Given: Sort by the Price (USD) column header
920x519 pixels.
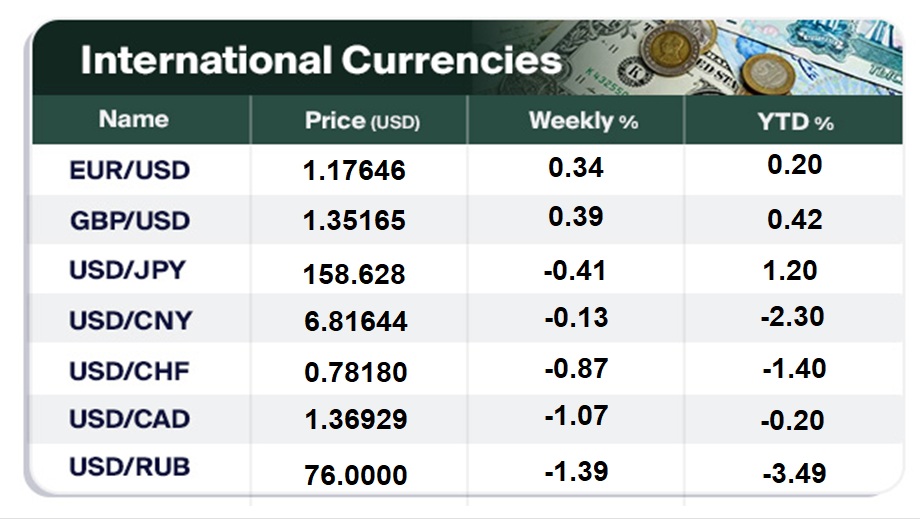Looking at the screenshot, I should coord(361,121).
